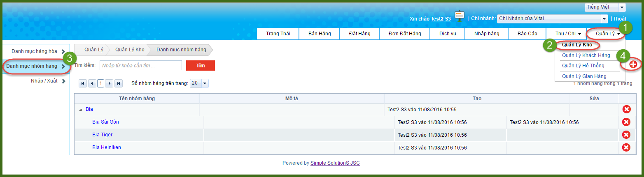Click the Thoát logout link
The height and width of the screenshot is (177, 644).
620,19
